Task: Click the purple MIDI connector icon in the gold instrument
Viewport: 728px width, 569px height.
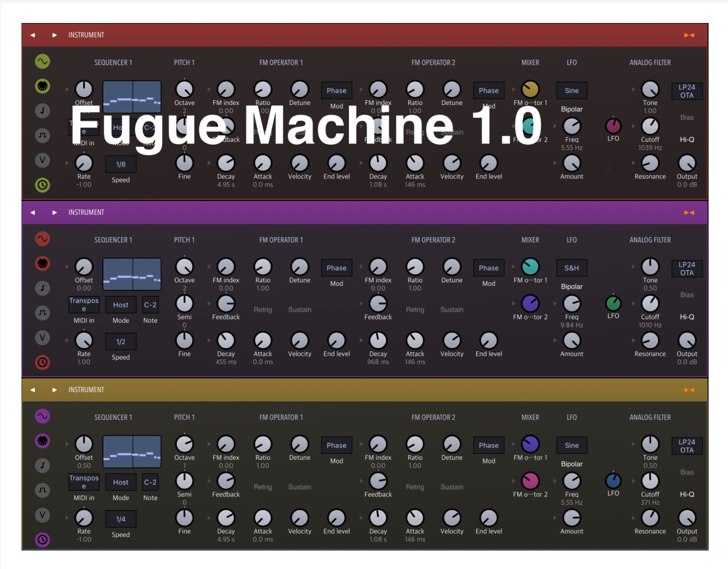Action: pyautogui.click(x=42, y=441)
